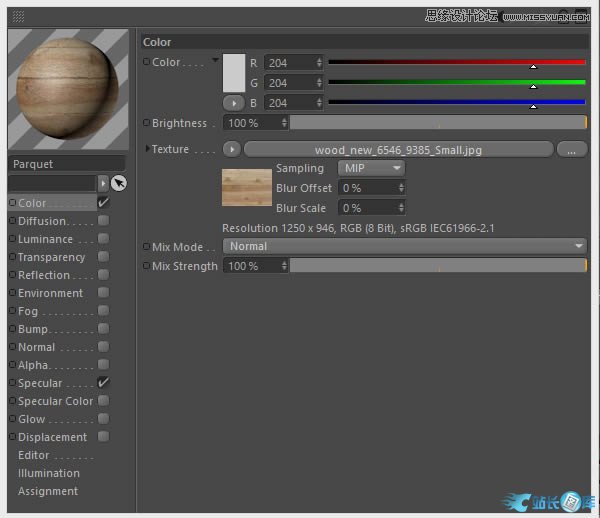This screenshot has height=518, width=600.
Task: Select the Editor page in channel list
Action: tap(34, 455)
